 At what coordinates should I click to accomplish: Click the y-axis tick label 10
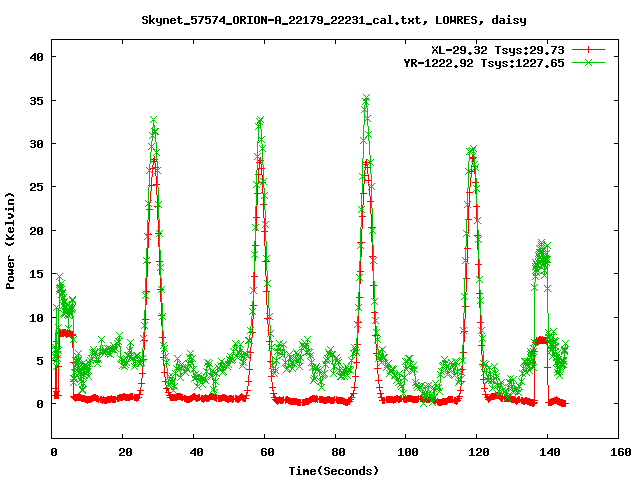[37, 318]
